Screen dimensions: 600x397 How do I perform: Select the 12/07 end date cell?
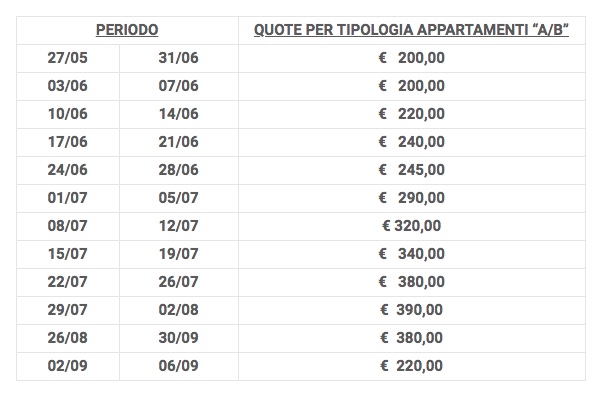click(179, 226)
